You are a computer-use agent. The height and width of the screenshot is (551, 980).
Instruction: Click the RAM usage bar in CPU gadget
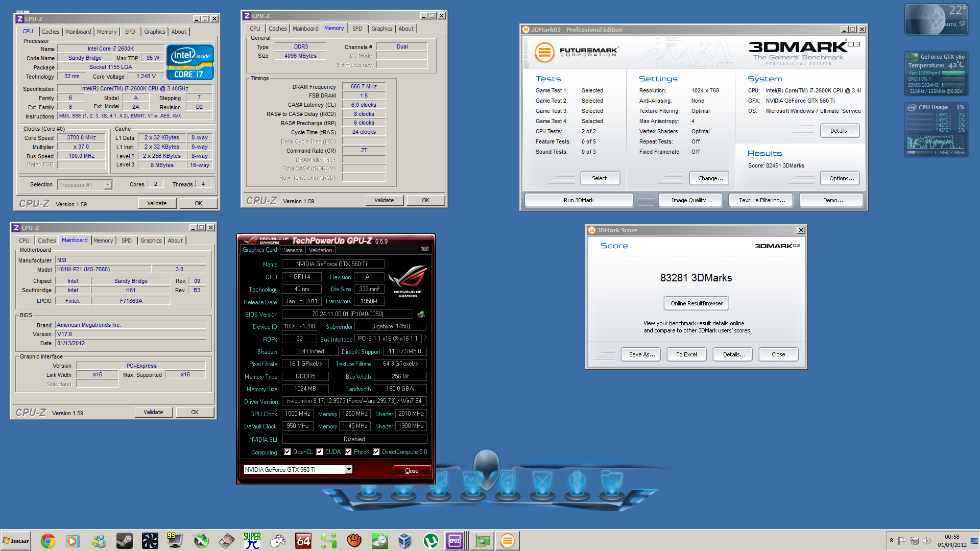pos(919,152)
